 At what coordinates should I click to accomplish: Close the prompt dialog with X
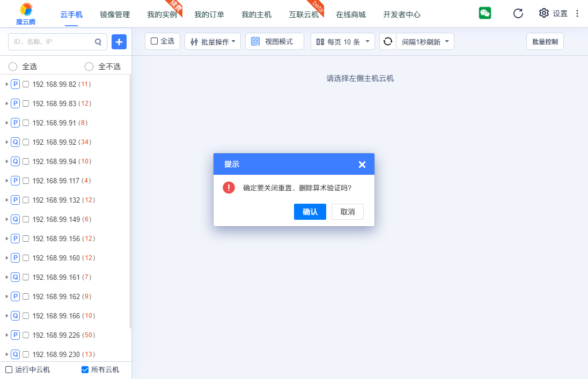362,165
